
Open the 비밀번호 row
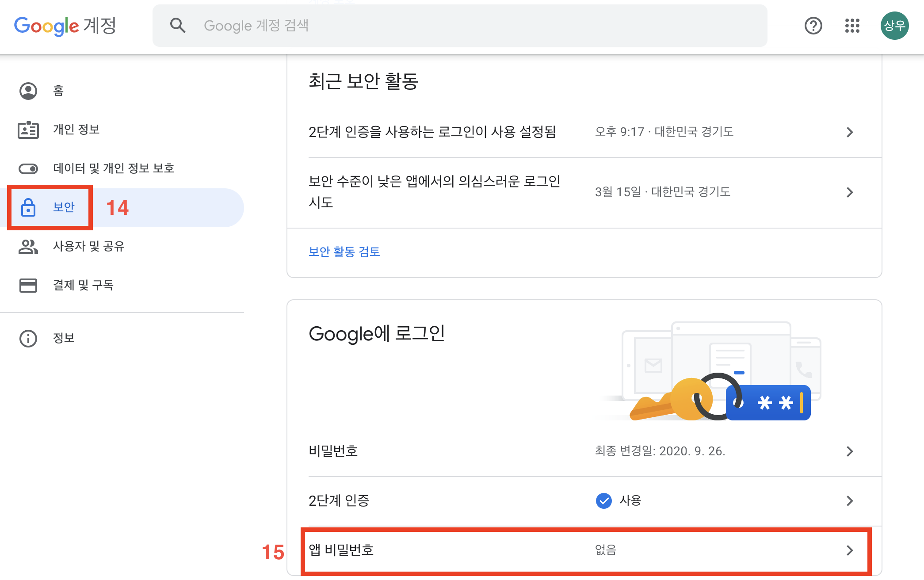pos(584,451)
